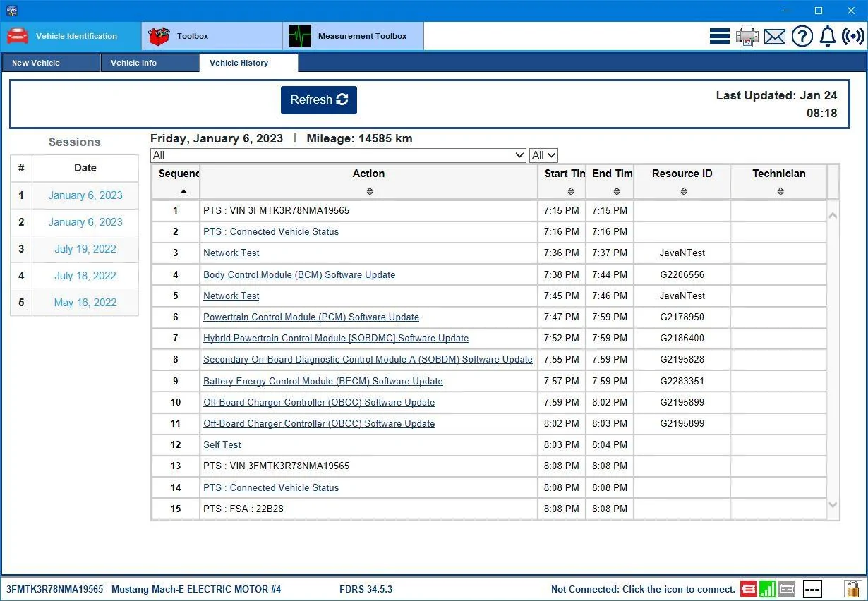
Task: Sort by End Time column arrows
Action: pos(617,191)
